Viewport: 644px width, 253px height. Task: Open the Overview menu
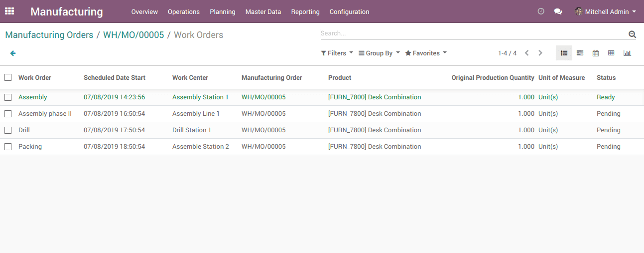point(144,11)
